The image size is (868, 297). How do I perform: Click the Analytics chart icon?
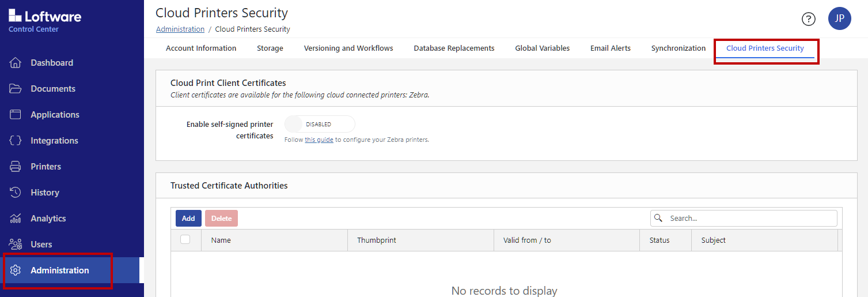tap(16, 219)
